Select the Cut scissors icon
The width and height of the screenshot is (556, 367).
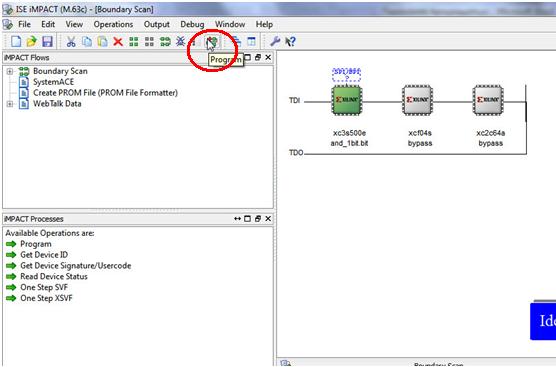click(71, 41)
